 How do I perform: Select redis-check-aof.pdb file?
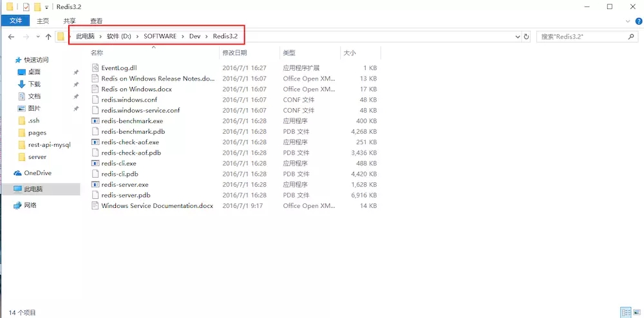point(131,153)
